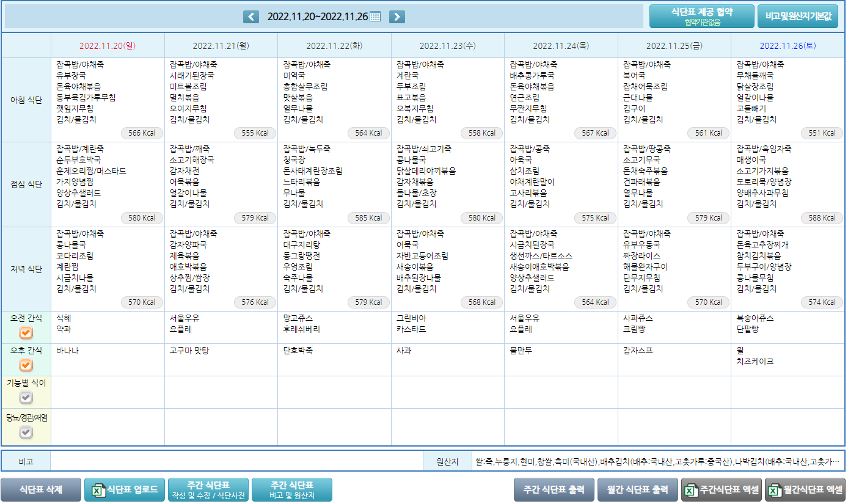This screenshot has width=848, height=504.
Task: Click the 575 Kcal badge
Action: (596, 217)
